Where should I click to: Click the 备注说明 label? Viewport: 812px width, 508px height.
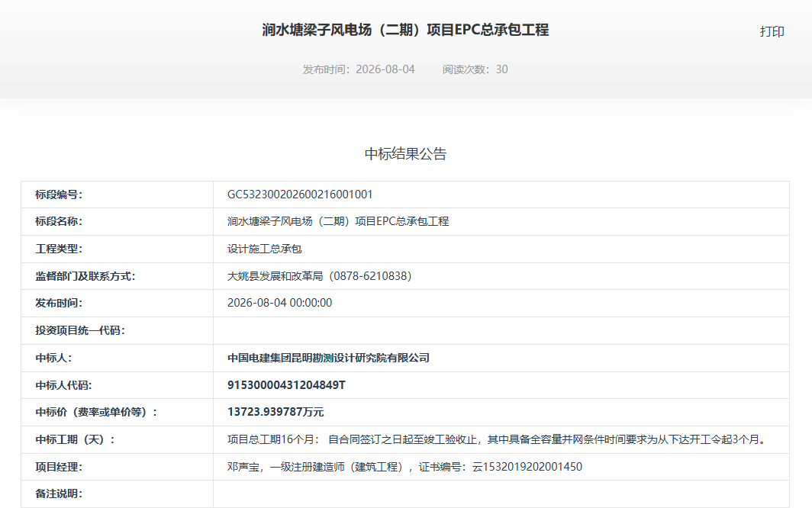point(59,494)
